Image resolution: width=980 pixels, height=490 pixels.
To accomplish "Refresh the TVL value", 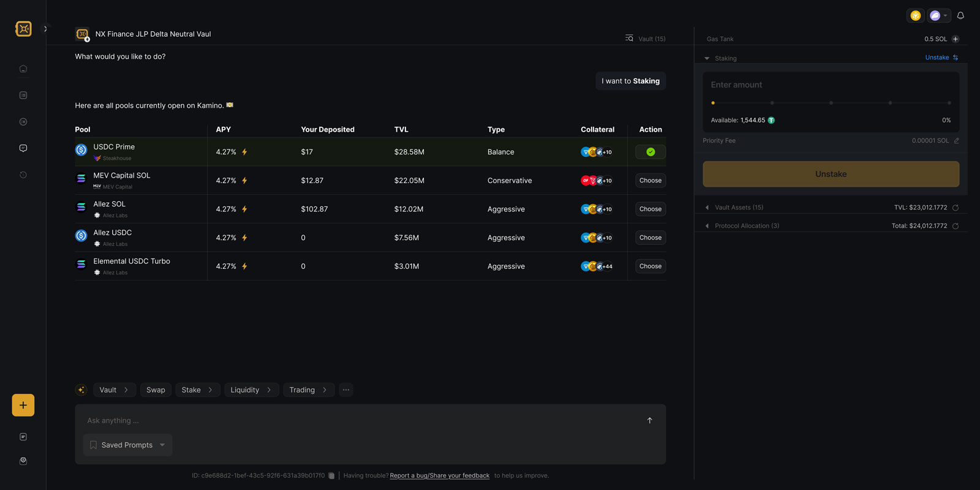I will 956,208.
